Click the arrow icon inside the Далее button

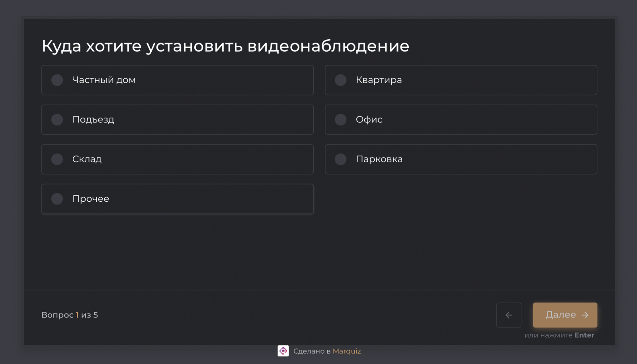pyautogui.click(x=585, y=315)
